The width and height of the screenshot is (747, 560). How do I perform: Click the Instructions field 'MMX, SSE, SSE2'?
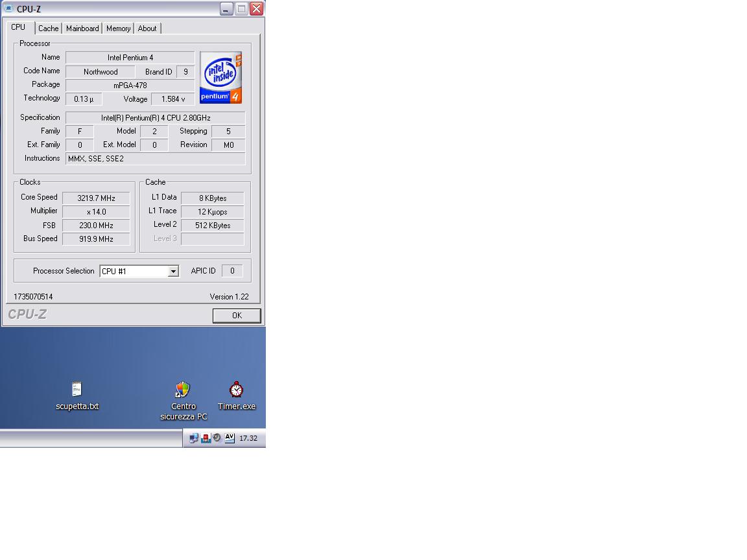click(x=156, y=159)
